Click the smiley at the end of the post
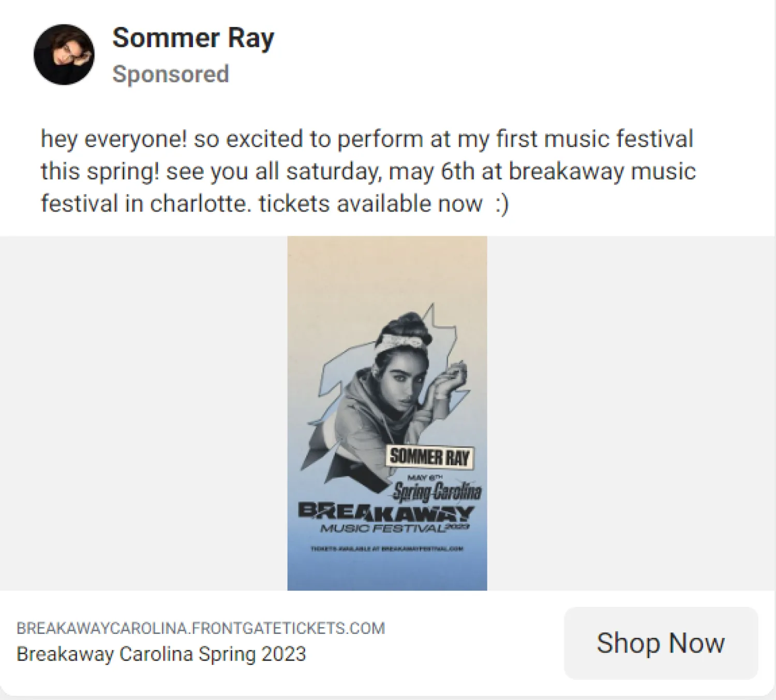776x700 pixels. [502, 203]
